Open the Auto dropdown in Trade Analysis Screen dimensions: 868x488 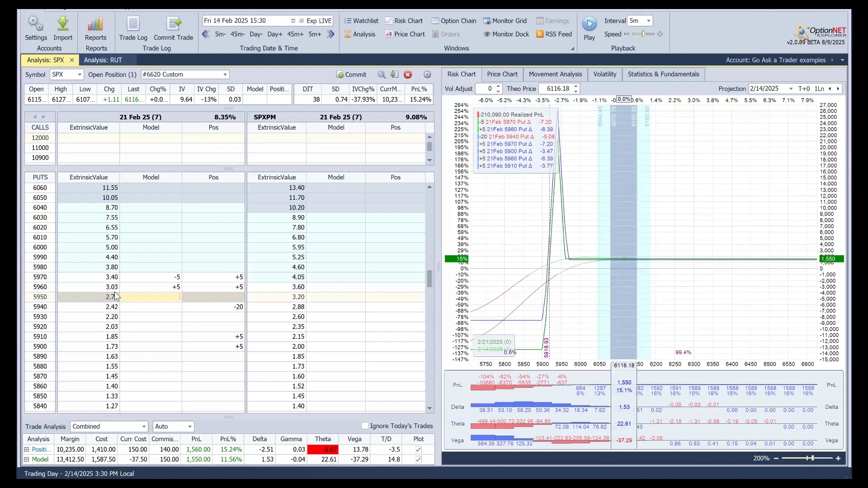[x=190, y=427]
